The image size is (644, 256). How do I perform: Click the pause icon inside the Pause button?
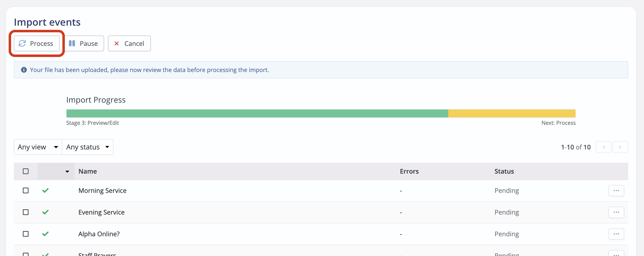72,43
